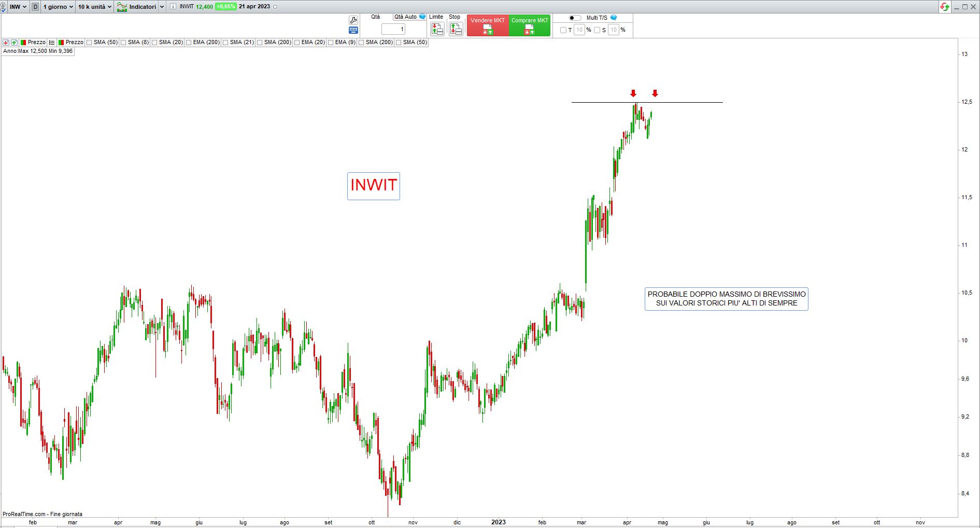Click the Limite order icon

pos(437,29)
